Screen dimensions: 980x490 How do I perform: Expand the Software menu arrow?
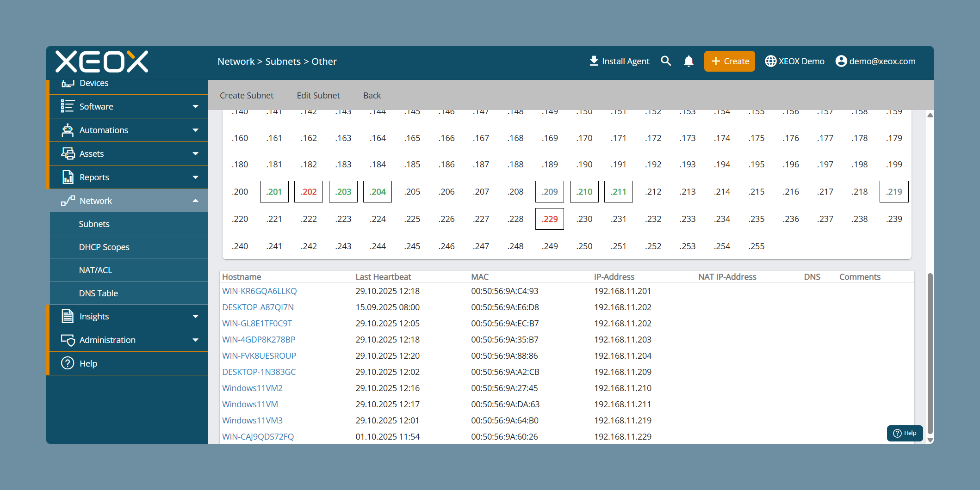(x=195, y=107)
